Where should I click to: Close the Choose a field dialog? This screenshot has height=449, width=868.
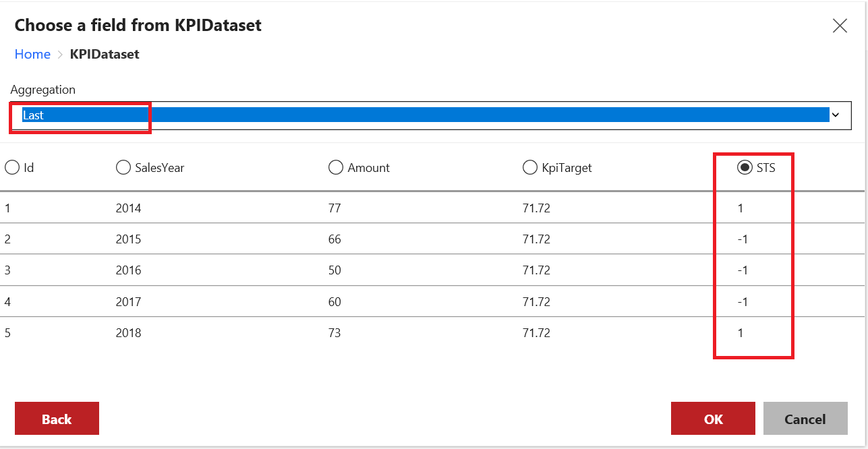click(x=840, y=26)
